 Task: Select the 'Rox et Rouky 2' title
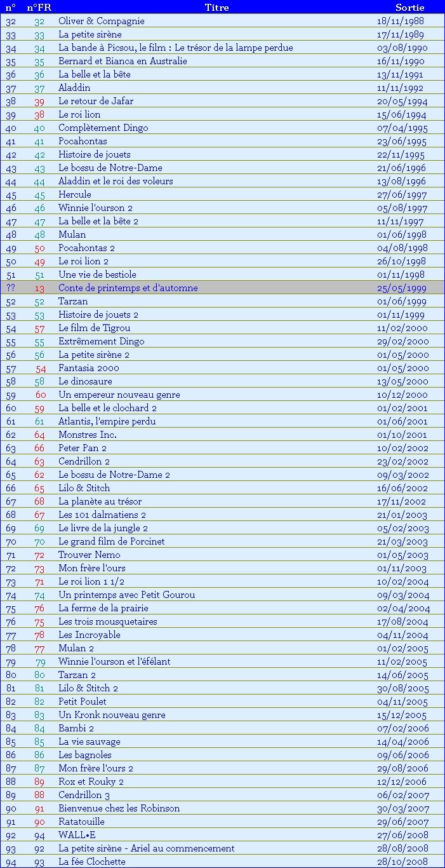tap(91, 782)
